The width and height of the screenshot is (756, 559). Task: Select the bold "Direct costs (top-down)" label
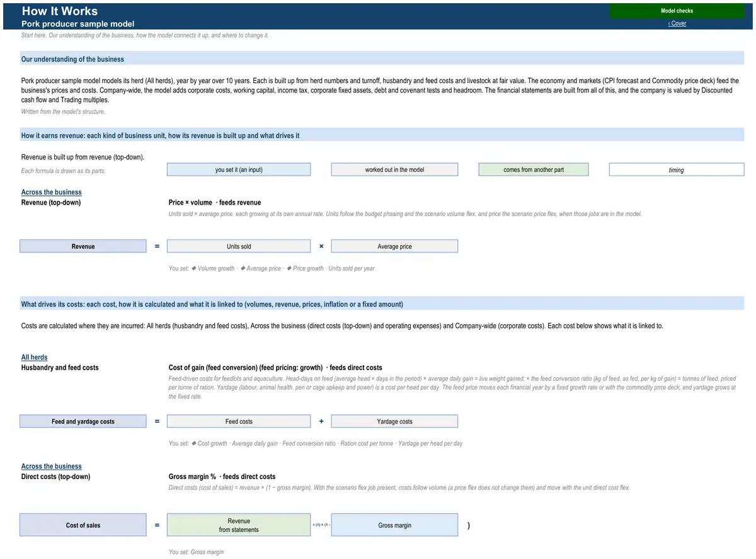click(55, 477)
